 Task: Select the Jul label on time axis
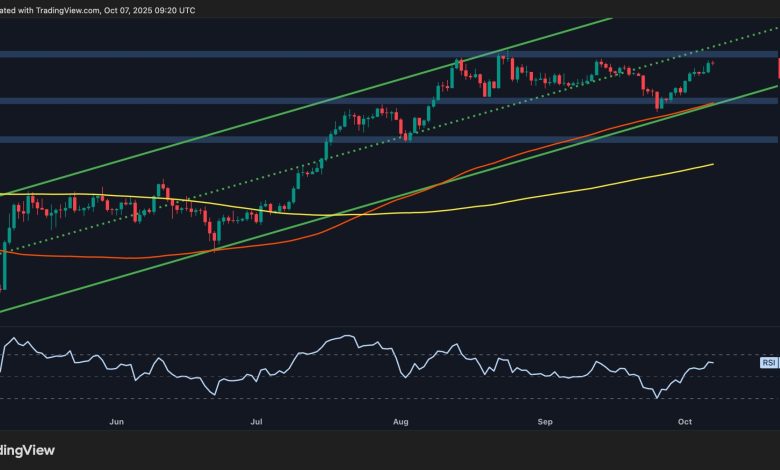coord(257,423)
